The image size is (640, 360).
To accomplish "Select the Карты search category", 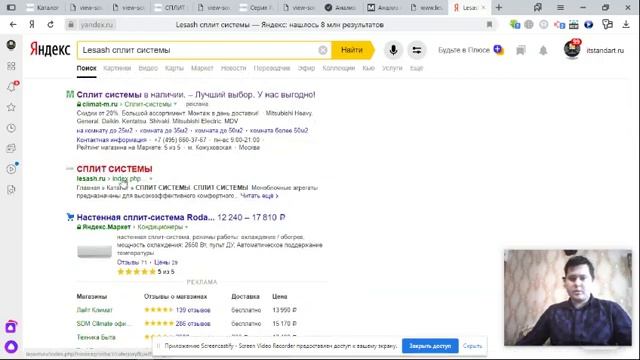I will point(174,68).
